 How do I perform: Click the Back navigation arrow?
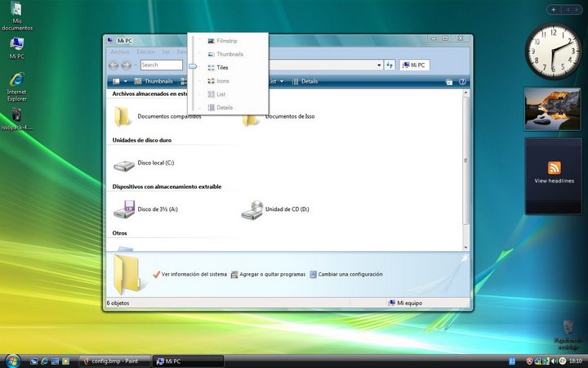tap(114, 65)
